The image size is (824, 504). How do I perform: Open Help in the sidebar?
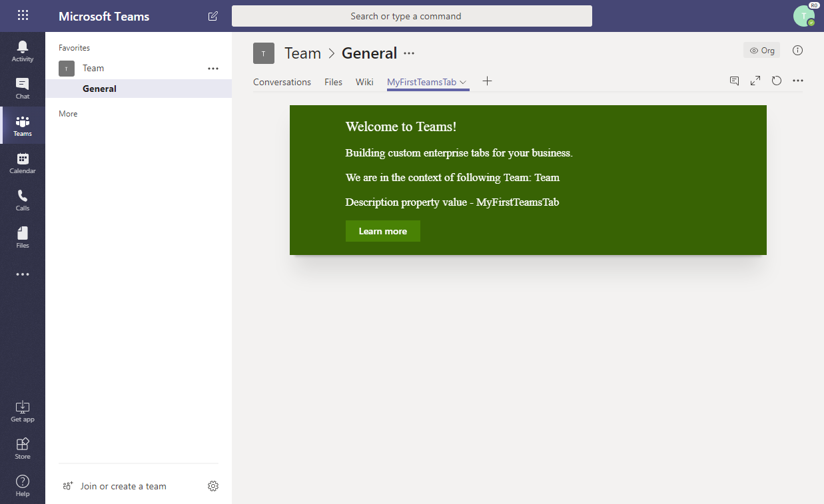[23, 485]
